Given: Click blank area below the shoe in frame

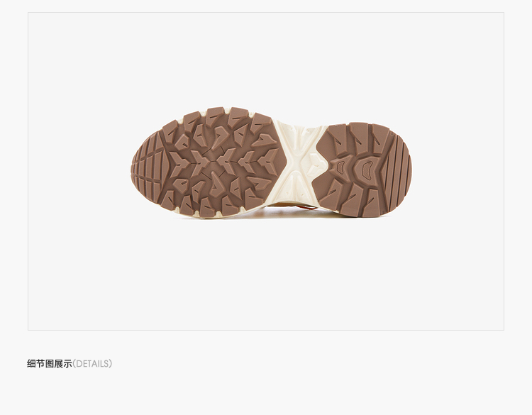Looking at the screenshot, I should click(x=266, y=277).
